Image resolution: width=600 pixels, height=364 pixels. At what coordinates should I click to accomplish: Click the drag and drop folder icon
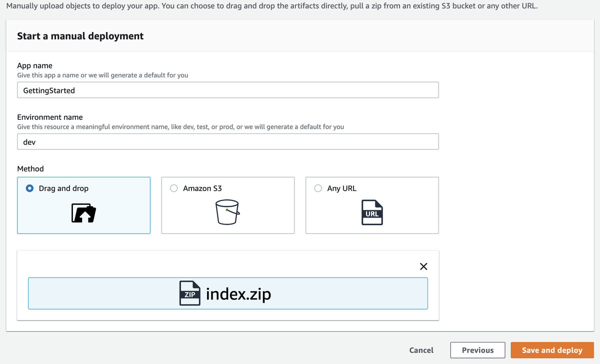(x=83, y=213)
